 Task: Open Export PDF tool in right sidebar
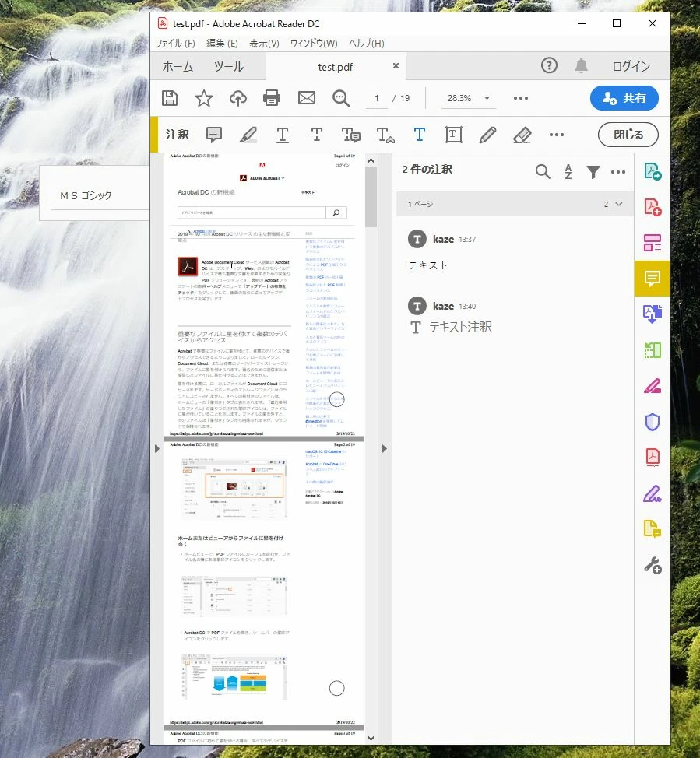pos(653,172)
